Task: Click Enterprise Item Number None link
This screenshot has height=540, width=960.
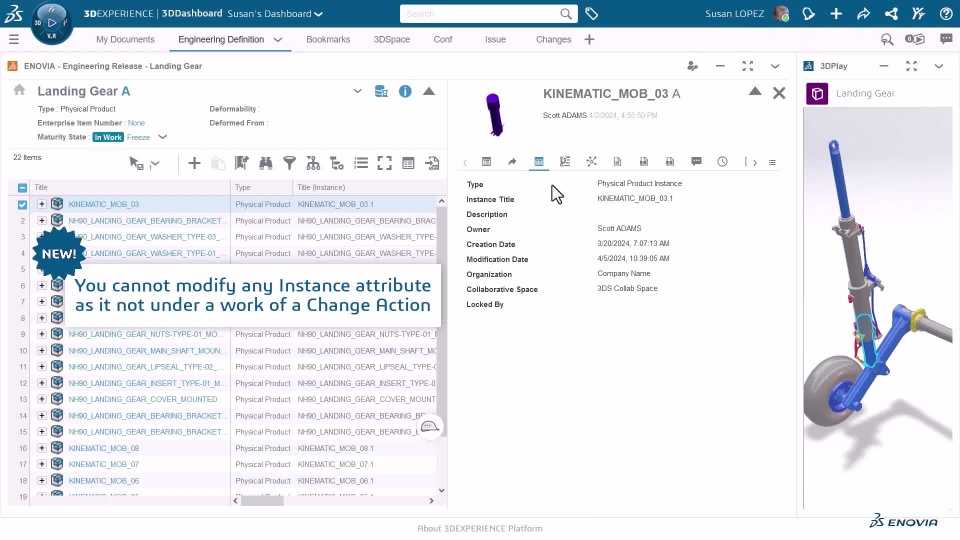Action: (x=136, y=123)
